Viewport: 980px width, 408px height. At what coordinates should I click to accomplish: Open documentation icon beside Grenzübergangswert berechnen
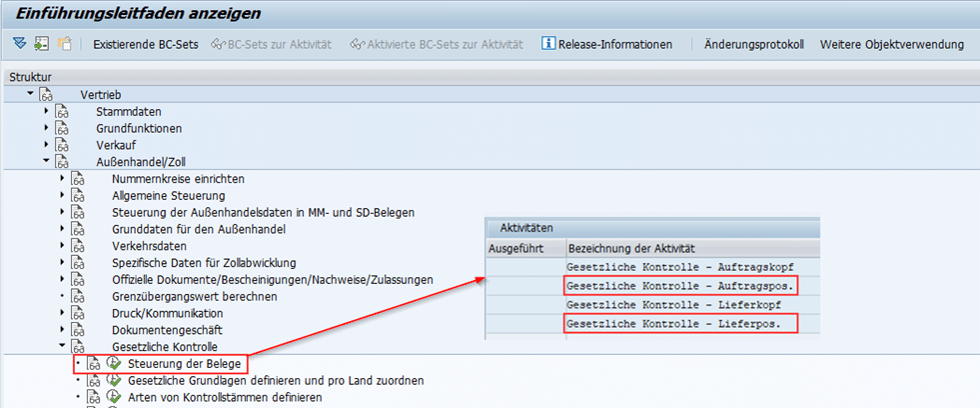pos(78,296)
